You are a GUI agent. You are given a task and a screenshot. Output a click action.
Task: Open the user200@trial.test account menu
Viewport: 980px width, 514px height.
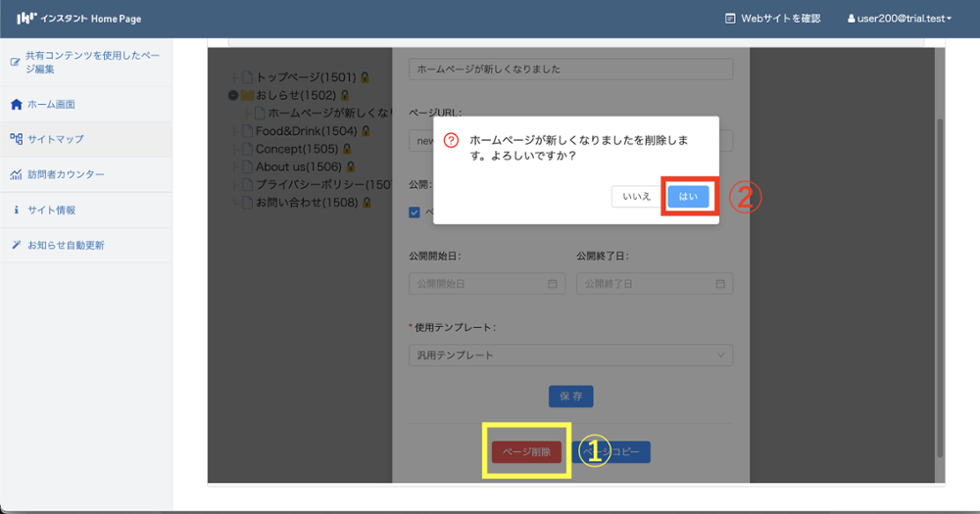[x=898, y=19]
